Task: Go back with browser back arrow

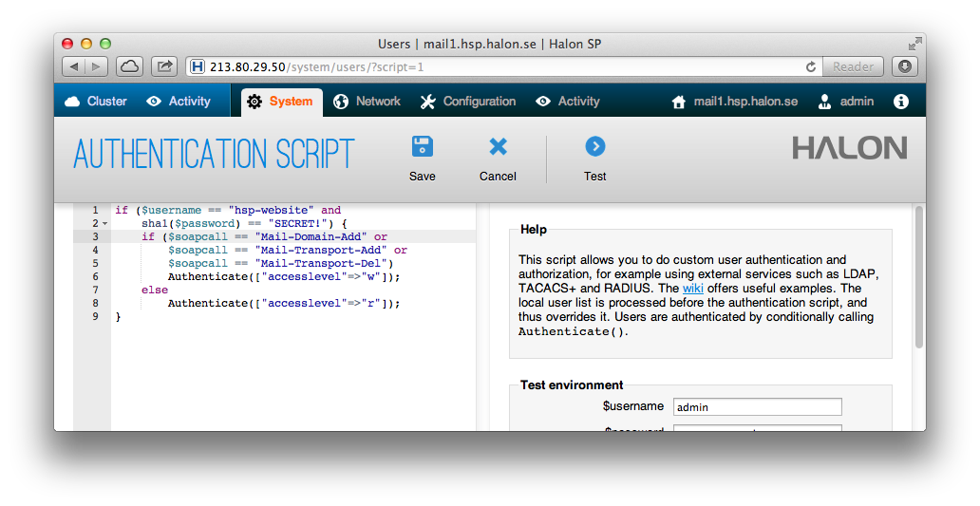Action: 74,66
